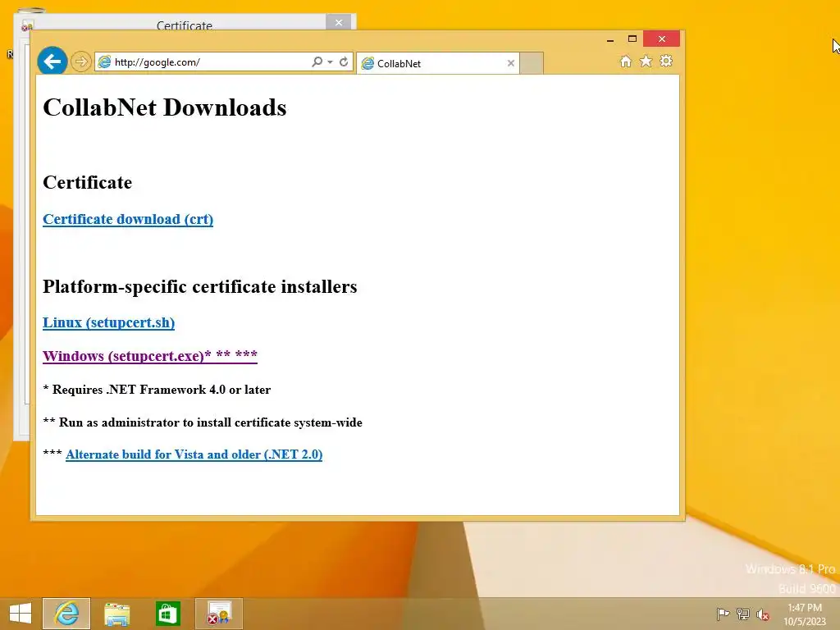This screenshot has height=630, width=840.
Task: Launch Windows Store from the taskbar
Action: (167, 614)
